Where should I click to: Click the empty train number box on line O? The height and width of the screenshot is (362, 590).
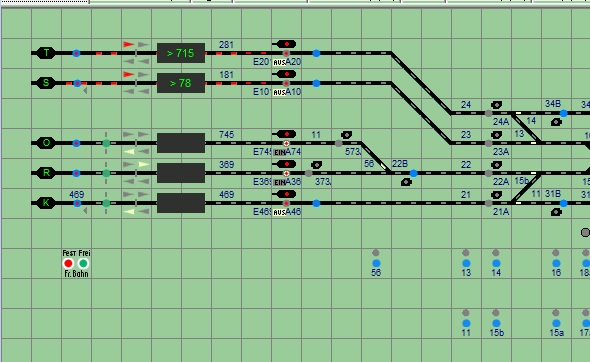click(x=181, y=143)
